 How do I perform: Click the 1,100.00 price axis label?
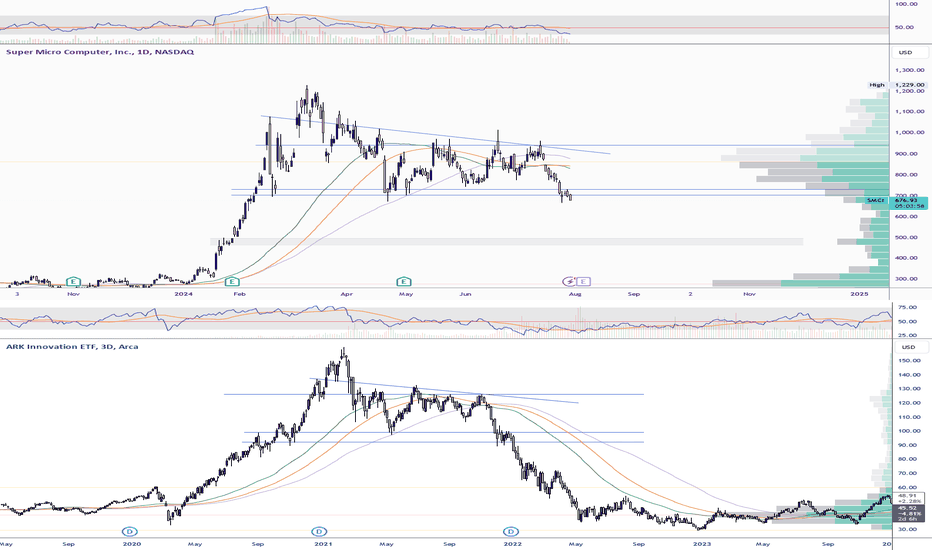[x=909, y=112]
